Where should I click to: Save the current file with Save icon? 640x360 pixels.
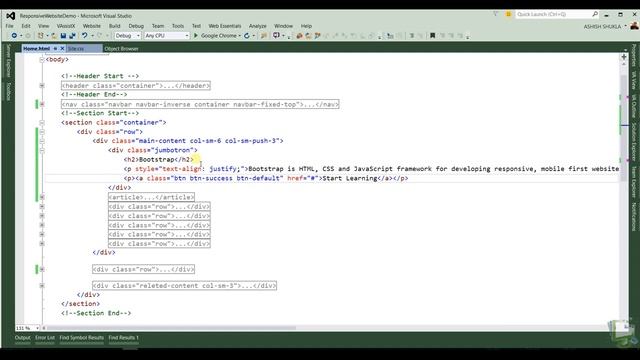(x=63, y=36)
